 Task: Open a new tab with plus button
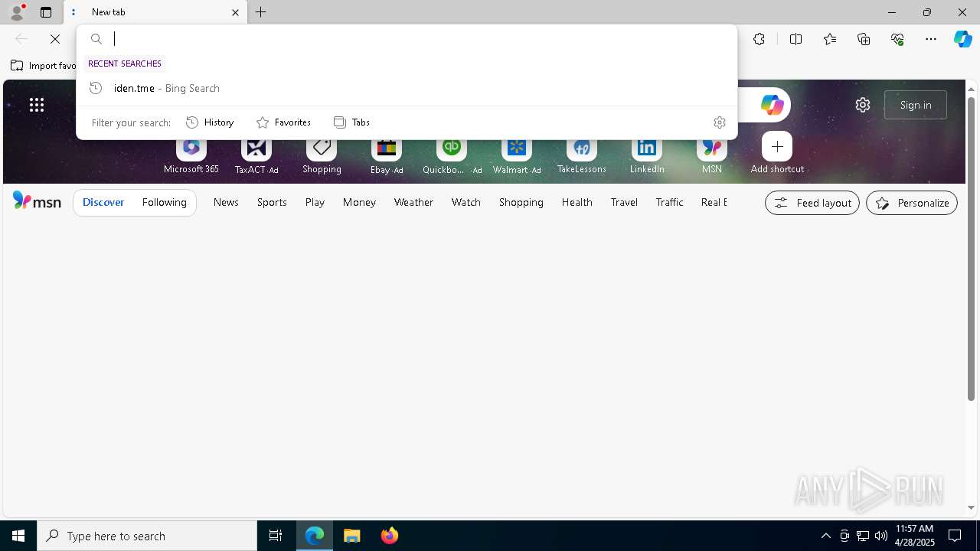pos(261,12)
